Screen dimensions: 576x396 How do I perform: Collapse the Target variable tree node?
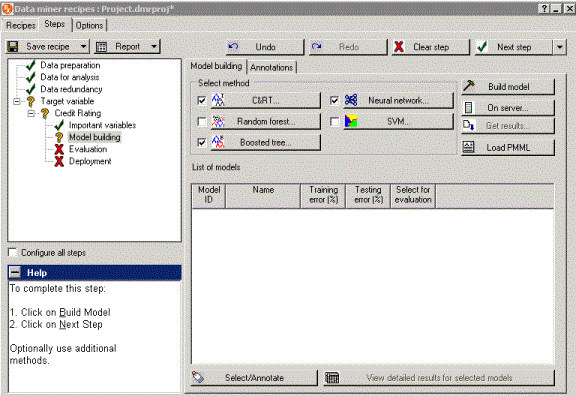pyautogui.click(x=17, y=101)
